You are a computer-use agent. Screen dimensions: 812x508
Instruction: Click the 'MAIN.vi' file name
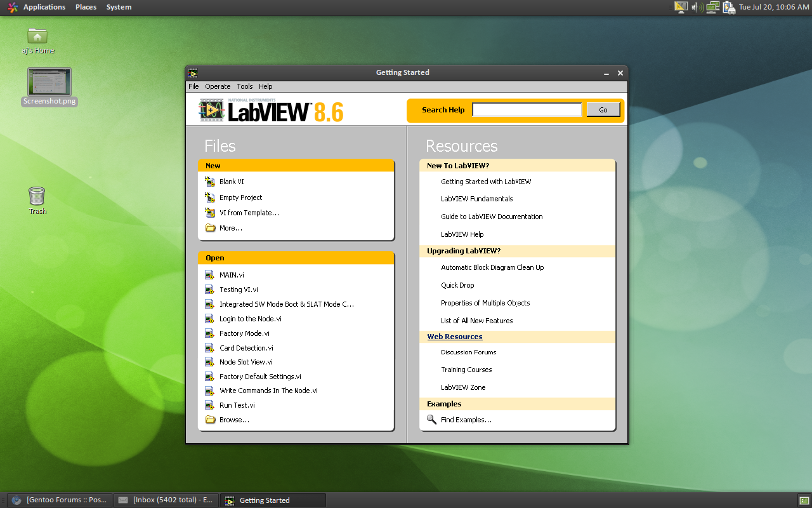232,275
